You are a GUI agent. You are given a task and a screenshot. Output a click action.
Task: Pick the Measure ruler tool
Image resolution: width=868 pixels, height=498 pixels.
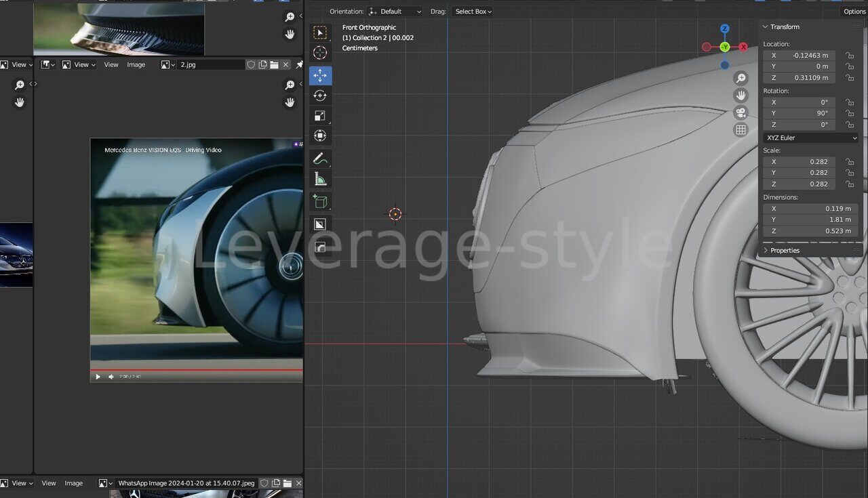(320, 180)
